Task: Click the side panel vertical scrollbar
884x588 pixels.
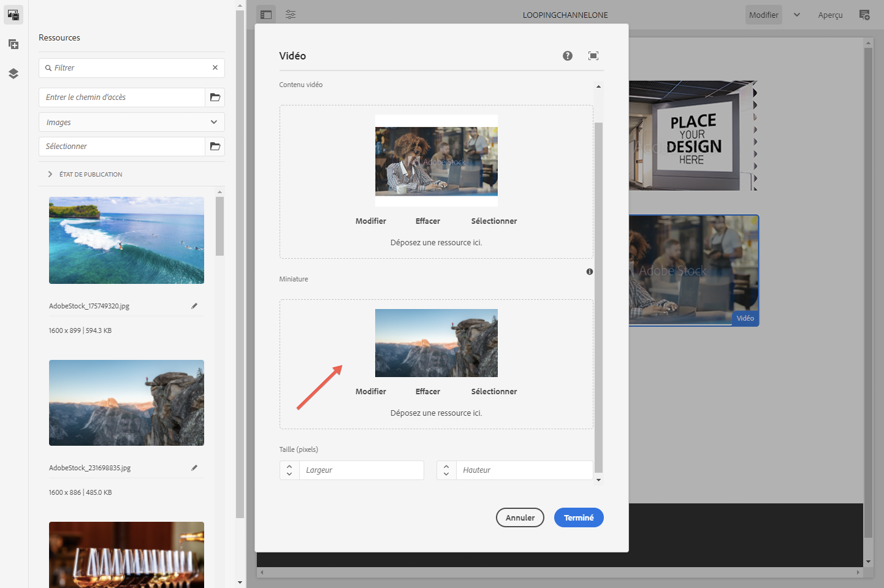Action: (240, 264)
